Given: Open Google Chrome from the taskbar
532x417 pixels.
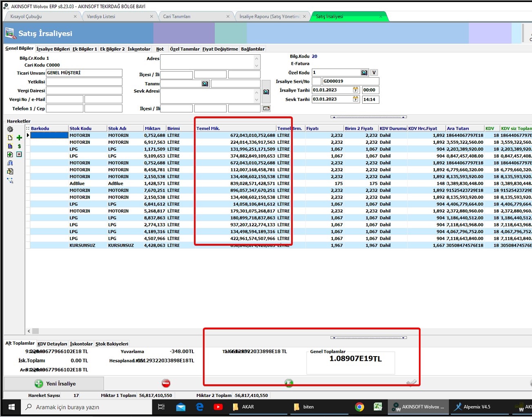Looking at the screenshot, I should click(359, 407).
